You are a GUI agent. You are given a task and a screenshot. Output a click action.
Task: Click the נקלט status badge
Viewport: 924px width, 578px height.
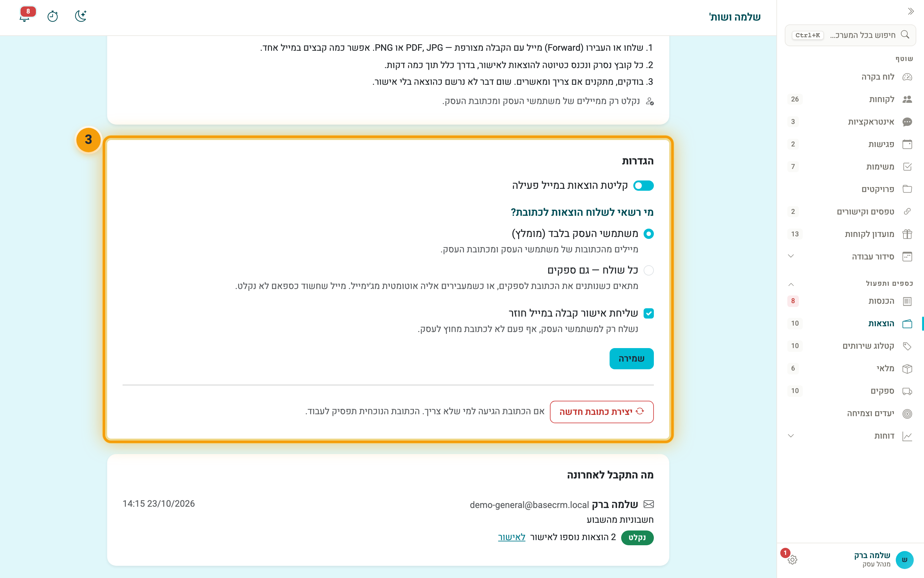tap(637, 538)
